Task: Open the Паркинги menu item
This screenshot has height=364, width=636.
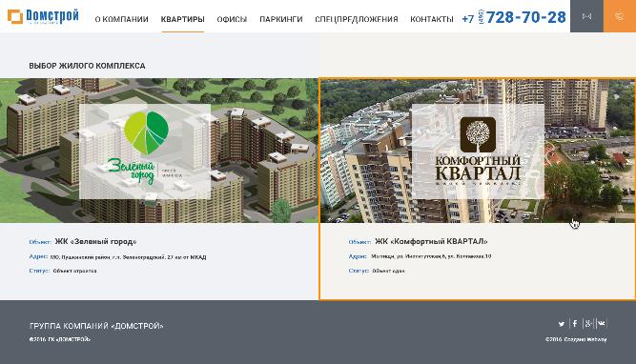Action: [281, 19]
